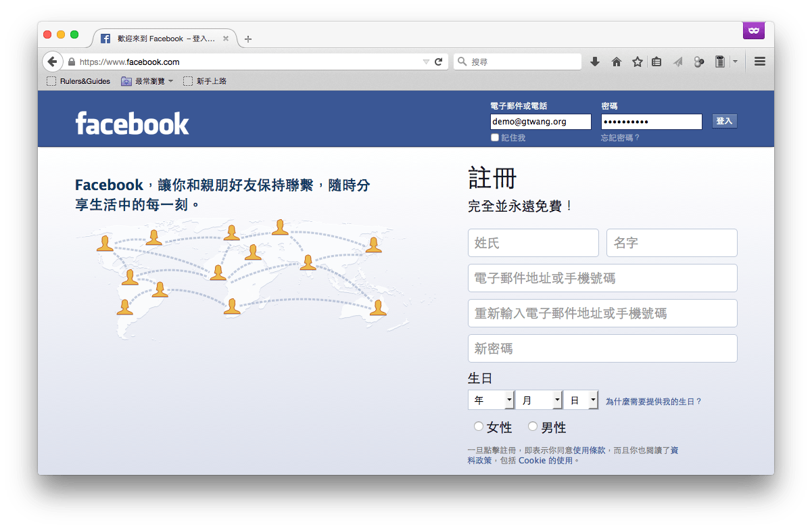Viewport: 812px width, 529px height.
Task: Select the 女性 gender radio button
Action: (479, 426)
